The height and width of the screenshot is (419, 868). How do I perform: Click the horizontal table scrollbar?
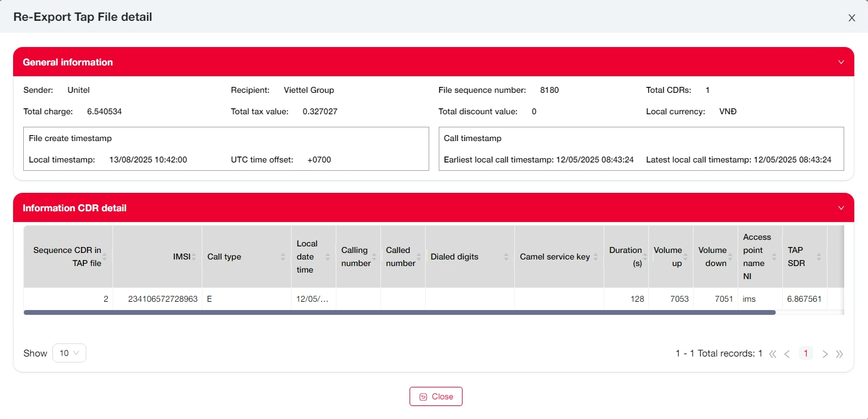coord(399,312)
